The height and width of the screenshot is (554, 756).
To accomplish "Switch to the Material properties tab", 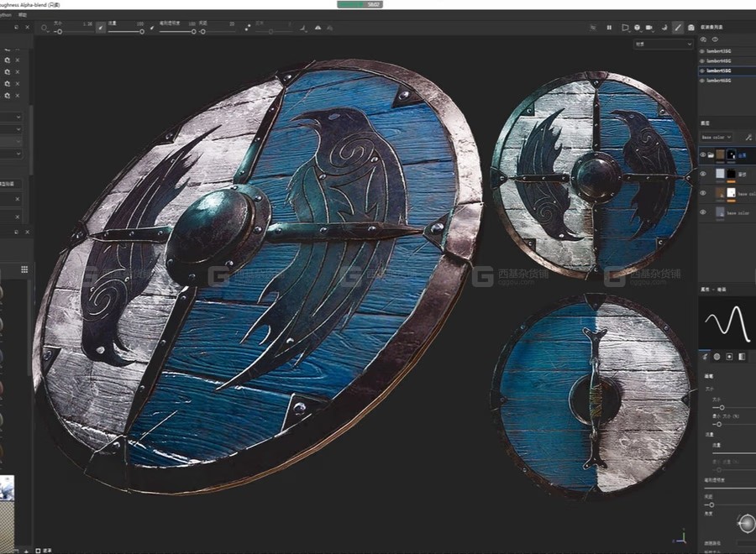I will tap(742, 357).
